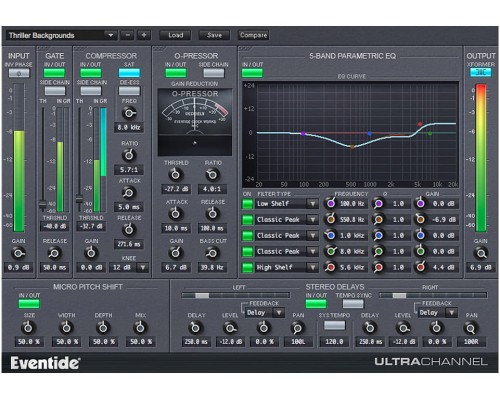Click the left stereo Delay time knob
The width and height of the screenshot is (500, 399).
click(x=196, y=328)
